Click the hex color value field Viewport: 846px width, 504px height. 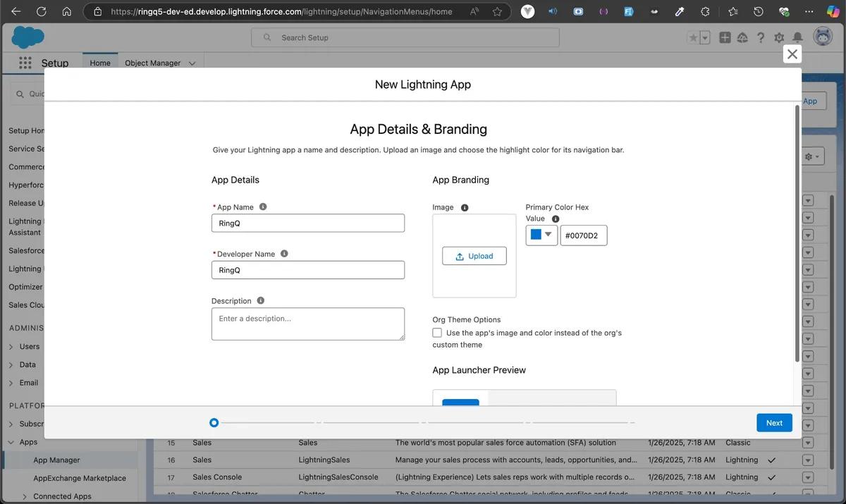584,235
